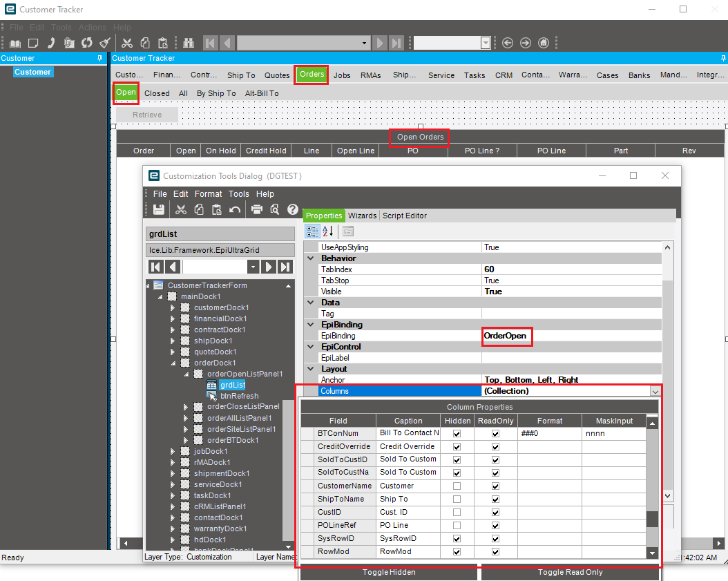This screenshot has width=728, height=581.
Task: Toggle ReadOnly for the SoldToCustID field
Action: [495, 460]
